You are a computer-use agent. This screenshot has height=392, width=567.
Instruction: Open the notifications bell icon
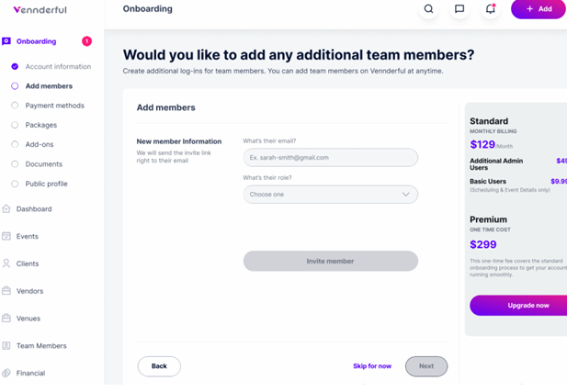tap(490, 9)
